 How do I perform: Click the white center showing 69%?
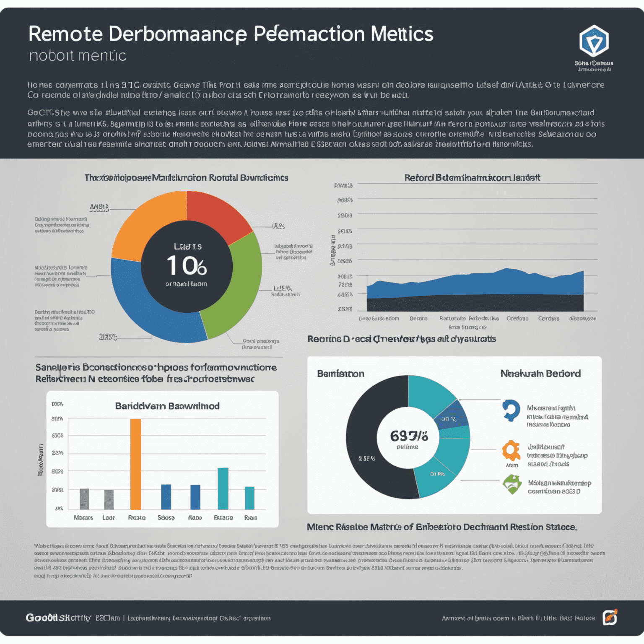click(408, 438)
